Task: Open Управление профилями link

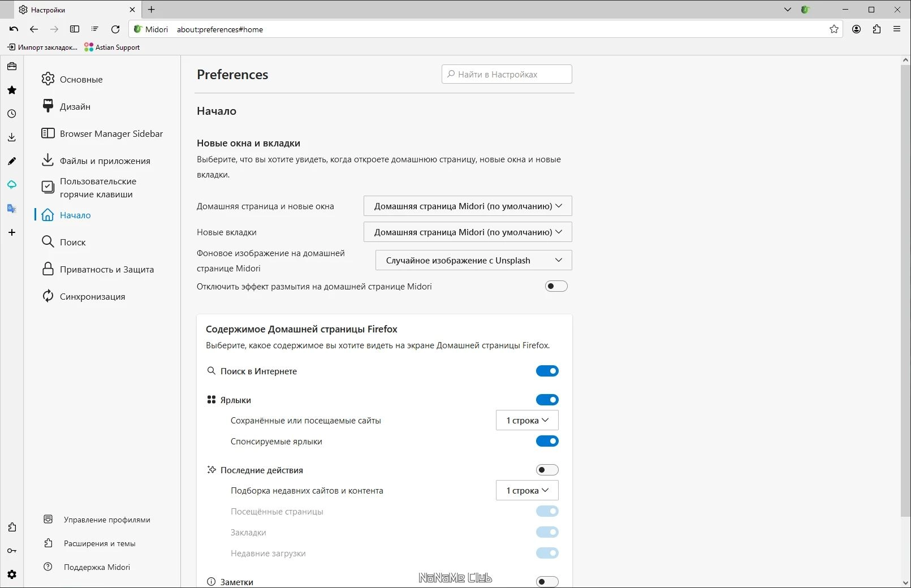Action: tap(97, 520)
